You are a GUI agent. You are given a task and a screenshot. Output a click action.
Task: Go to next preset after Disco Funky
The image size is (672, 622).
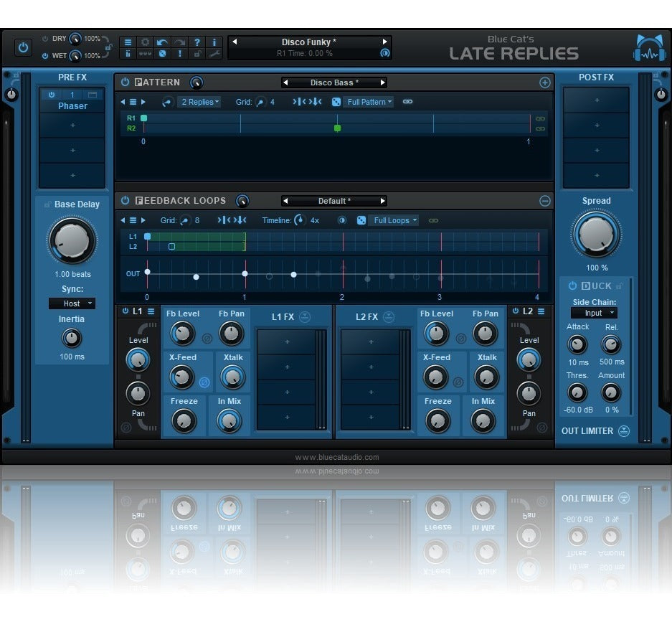click(x=384, y=42)
